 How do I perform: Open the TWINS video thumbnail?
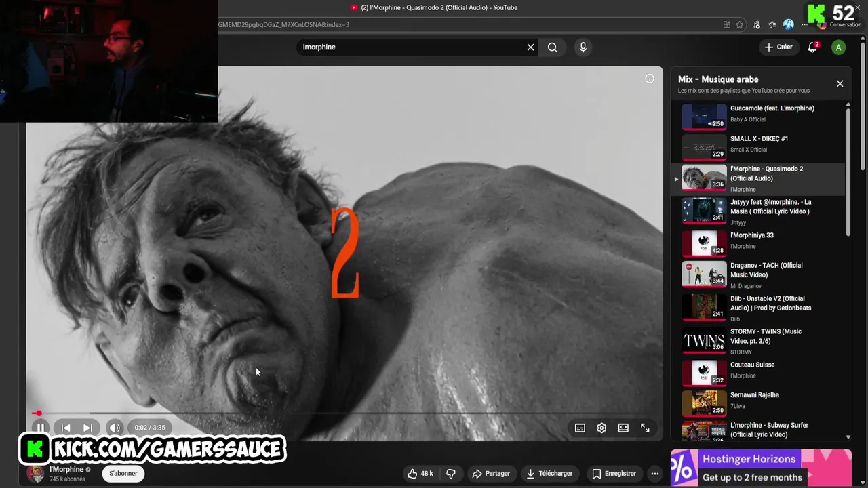(x=704, y=340)
